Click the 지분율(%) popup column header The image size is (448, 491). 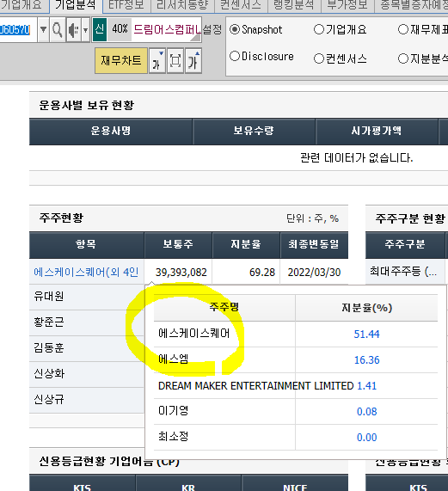click(x=366, y=308)
